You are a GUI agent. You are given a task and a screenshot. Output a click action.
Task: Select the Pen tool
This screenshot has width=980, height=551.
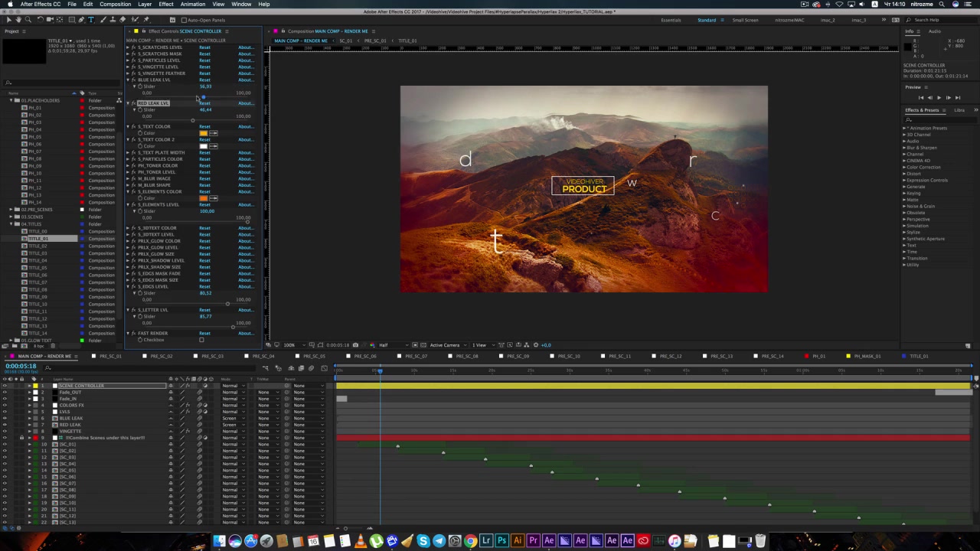point(81,19)
